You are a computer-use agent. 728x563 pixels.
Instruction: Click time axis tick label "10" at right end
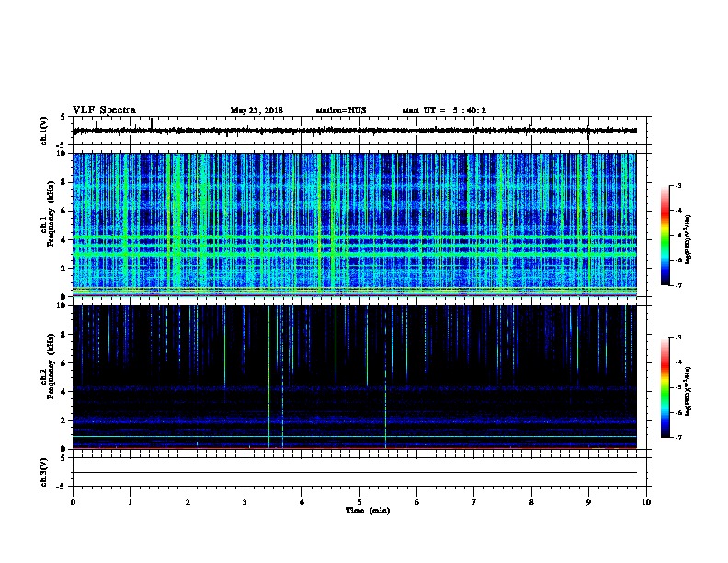pos(646,502)
